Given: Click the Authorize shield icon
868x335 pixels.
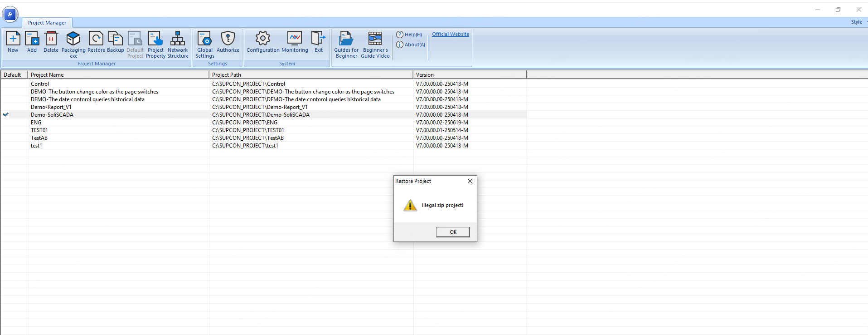Looking at the screenshot, I should point(228,39).
